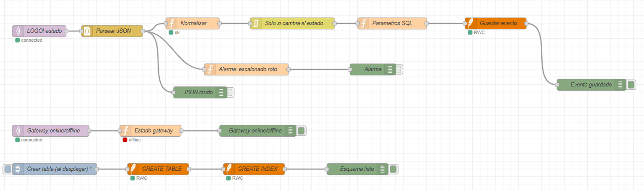Select the 'Esquema listo' node label

pyautogui.click(x=357, y=169)
